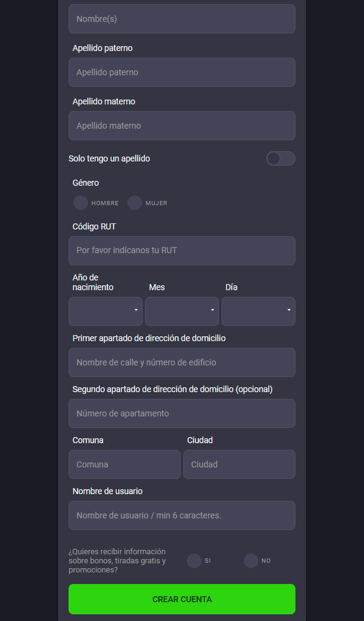This screenshot has height=621, width=364.
Task: Choose NO for receiving bonus information
Action: tap(251, 561)
